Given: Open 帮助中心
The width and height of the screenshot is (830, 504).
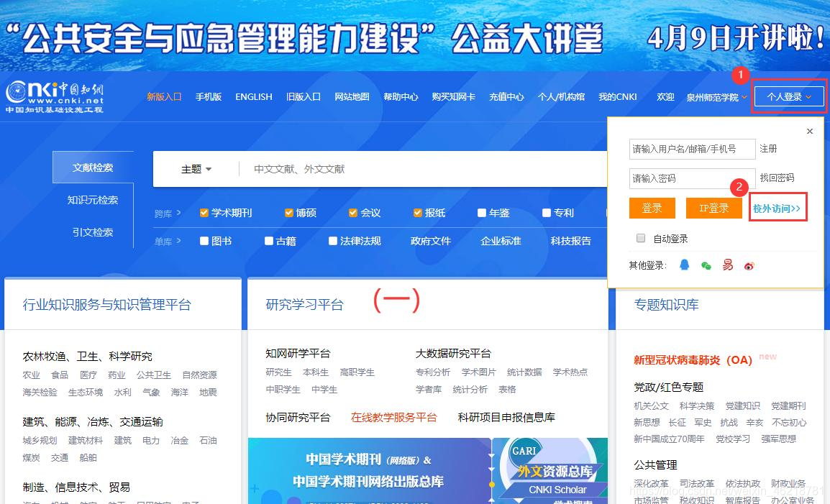Looking at the screenshot, I should pyautogui.click(x=401, y=97).
